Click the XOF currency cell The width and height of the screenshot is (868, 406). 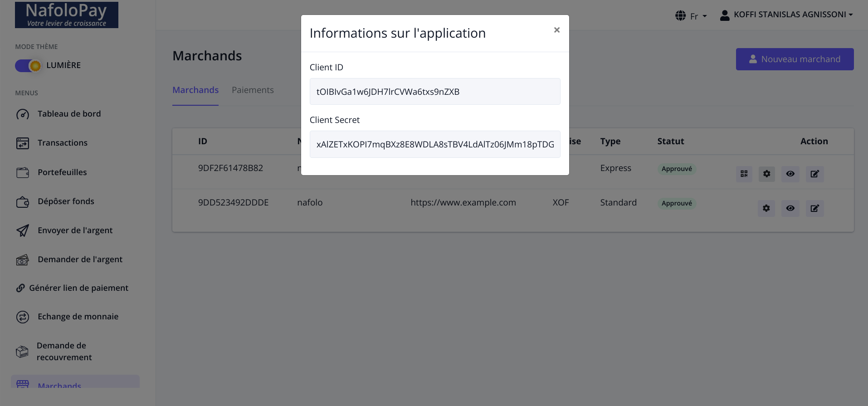pyautogui.click(x=561, y=203)
